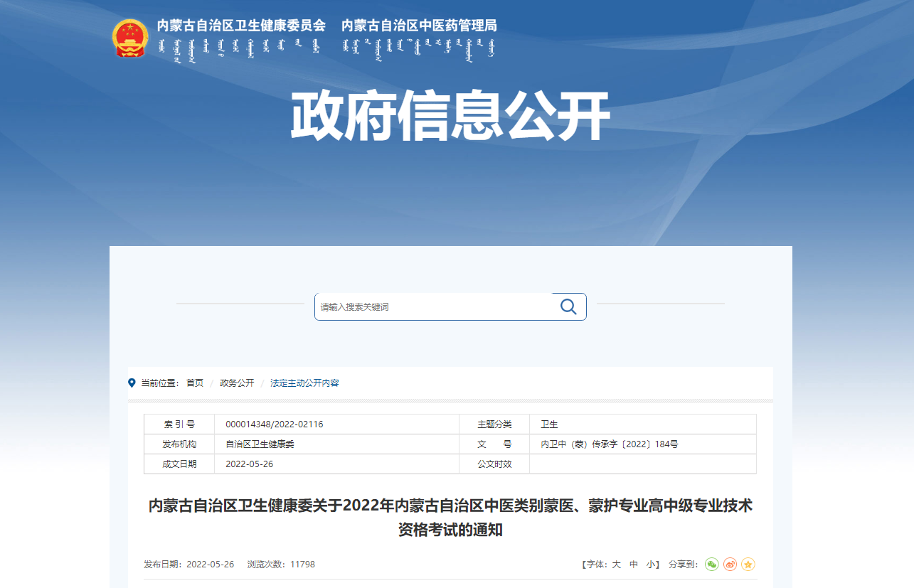Click document number 内卫中（蒙）传承字〔2022〕184号
Image resolution: width=914 pixels, height=588 pixels.
[610, 444]
